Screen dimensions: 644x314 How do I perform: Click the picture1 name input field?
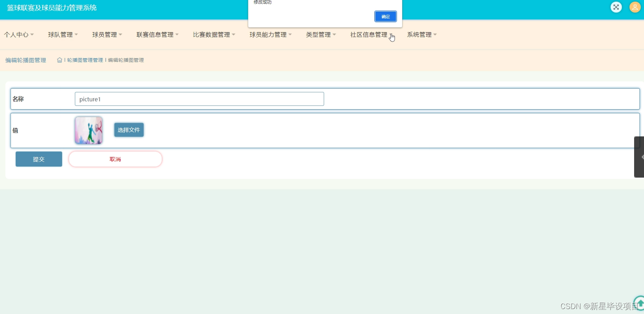[x=199, y=99]
